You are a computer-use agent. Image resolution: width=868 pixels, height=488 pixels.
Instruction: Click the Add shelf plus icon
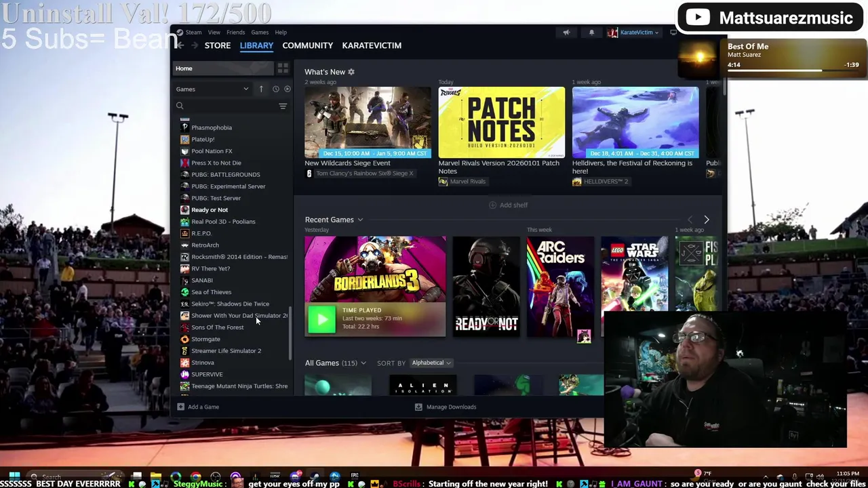[x=493, y=205]
